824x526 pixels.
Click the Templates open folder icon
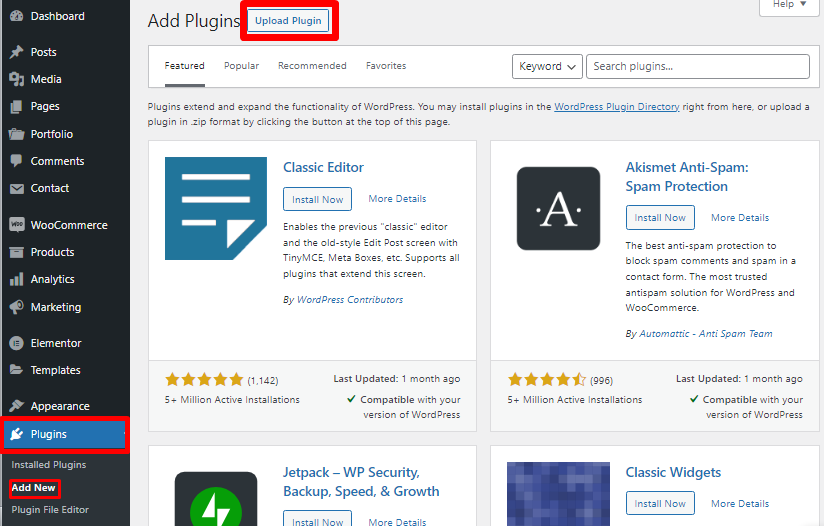16,370
